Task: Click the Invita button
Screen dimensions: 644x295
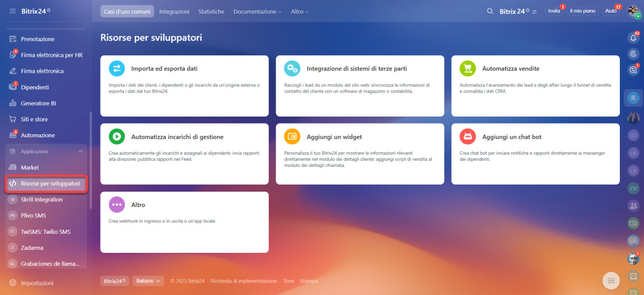Action: 553,11
